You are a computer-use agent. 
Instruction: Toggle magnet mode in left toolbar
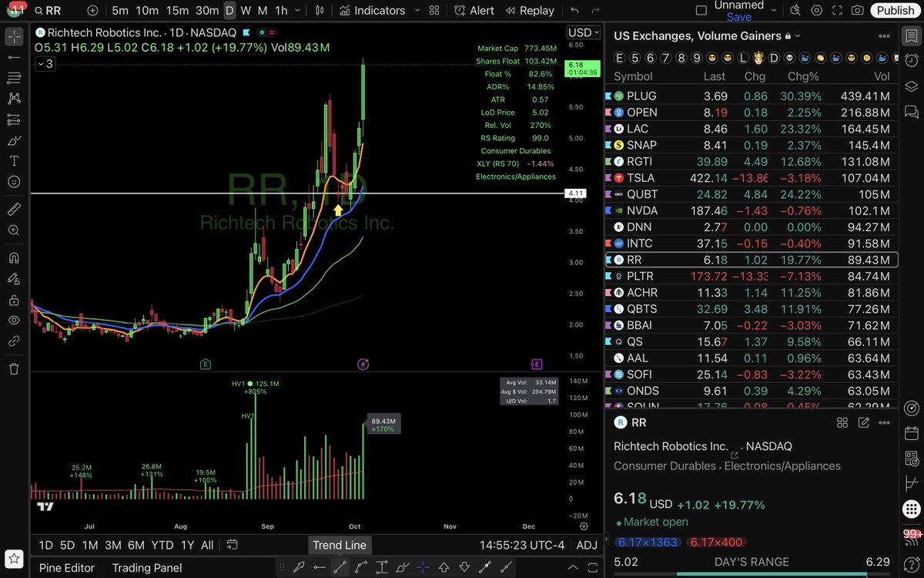point(14,258)
